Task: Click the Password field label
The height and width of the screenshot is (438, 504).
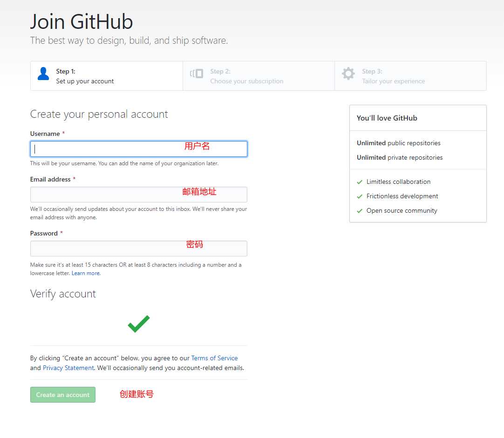Action: point(44,234)
